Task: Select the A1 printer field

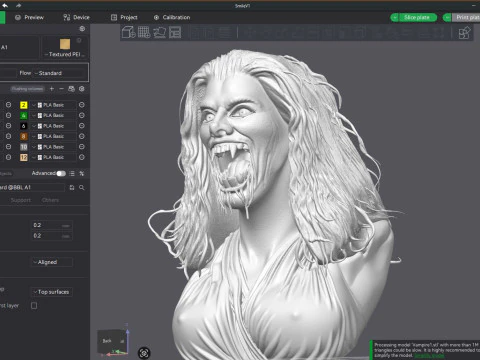Action: pyautogui.click(x=19, y=47)
